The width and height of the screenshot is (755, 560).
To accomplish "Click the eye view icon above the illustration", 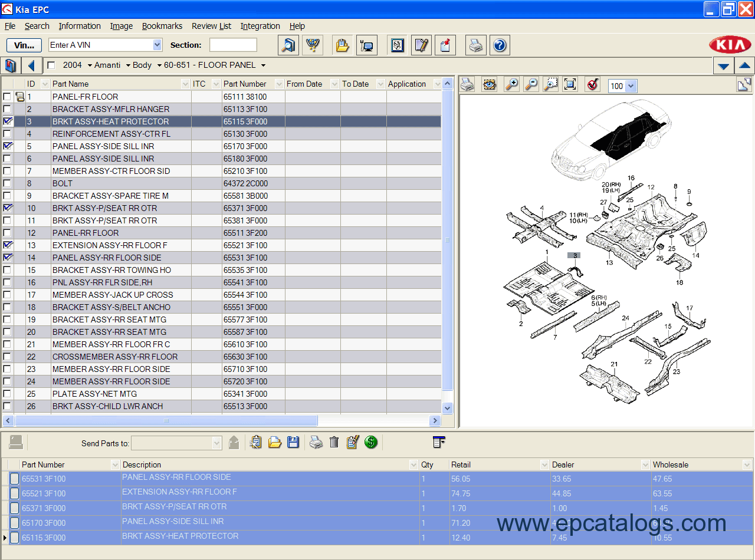I will point(489,85).
